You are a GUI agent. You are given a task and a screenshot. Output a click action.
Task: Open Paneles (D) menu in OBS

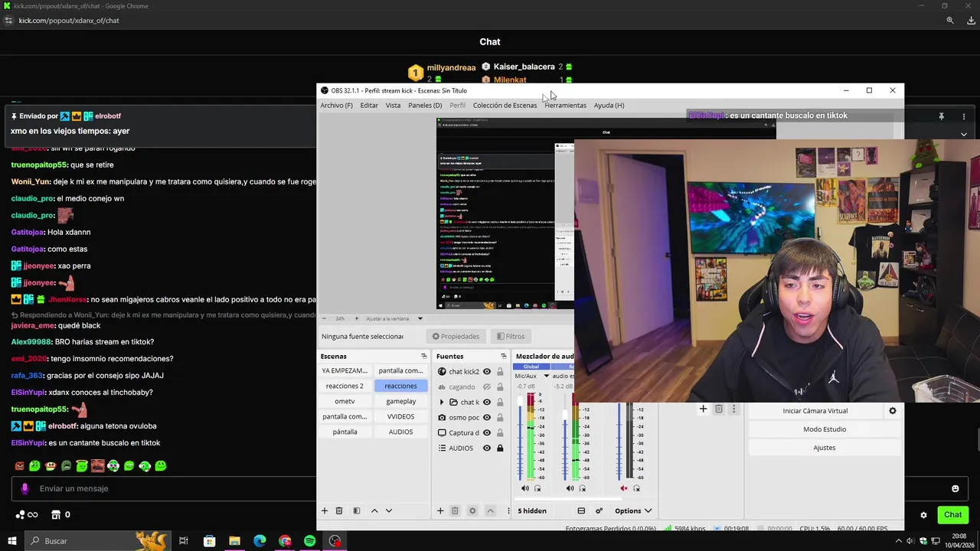[425, 105]
